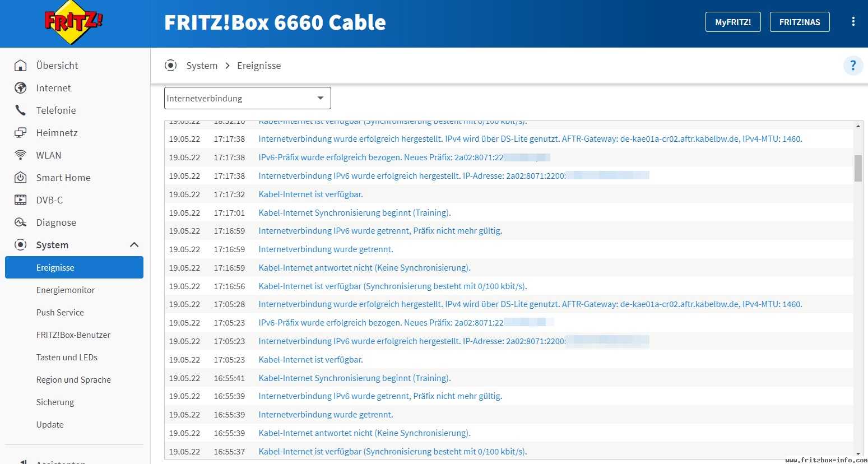Click the Diagnose pulse icon
Screen dimensions: 868x464
[x=21, y=222]
